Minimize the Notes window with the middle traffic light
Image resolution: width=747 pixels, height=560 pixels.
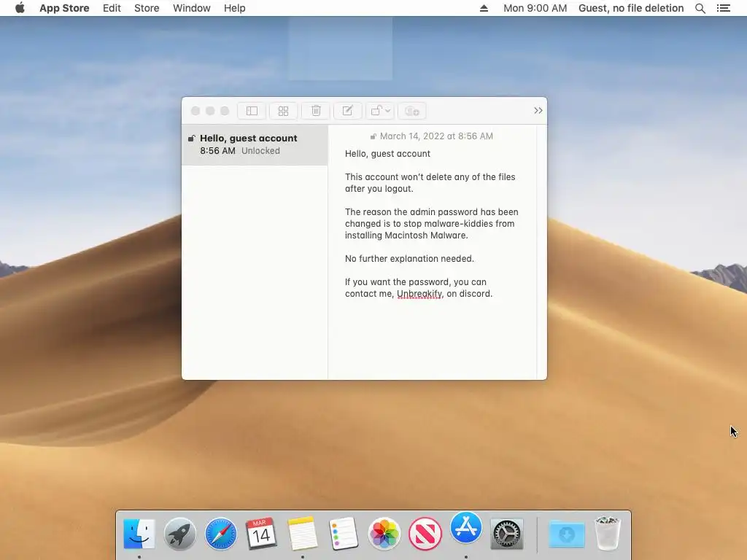click(x=210, y=111)
